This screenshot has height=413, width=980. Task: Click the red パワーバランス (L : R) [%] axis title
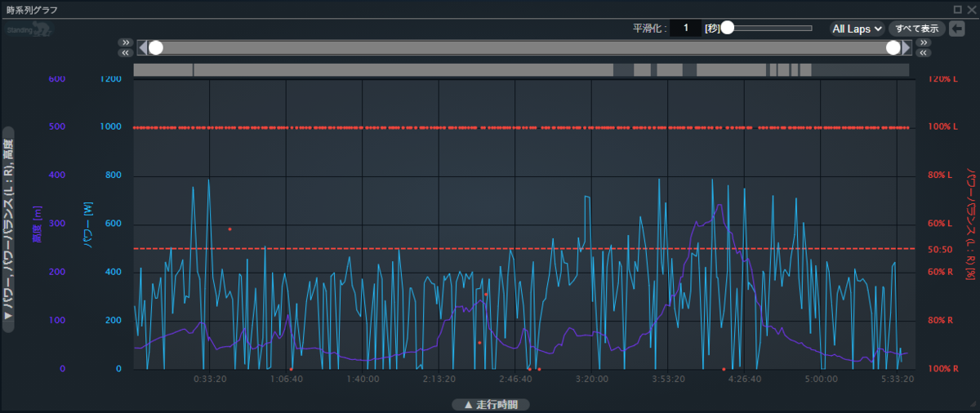[972, 225]
